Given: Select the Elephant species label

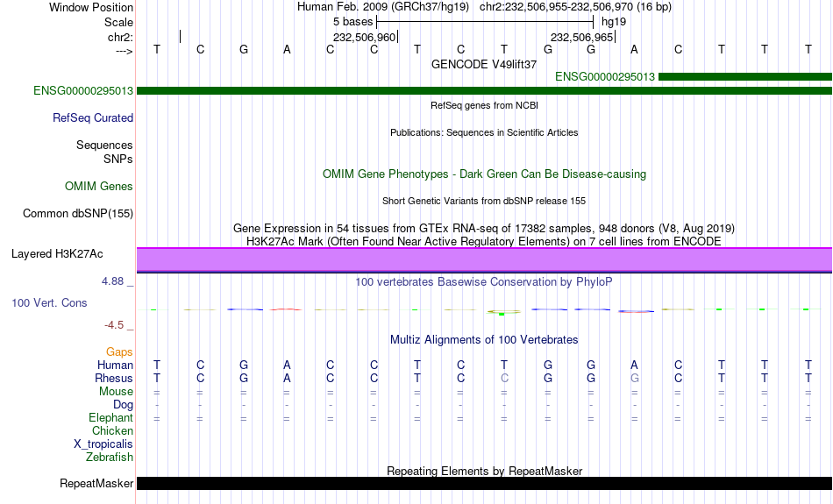Looking at the screenshot, I should click(111, 418).
